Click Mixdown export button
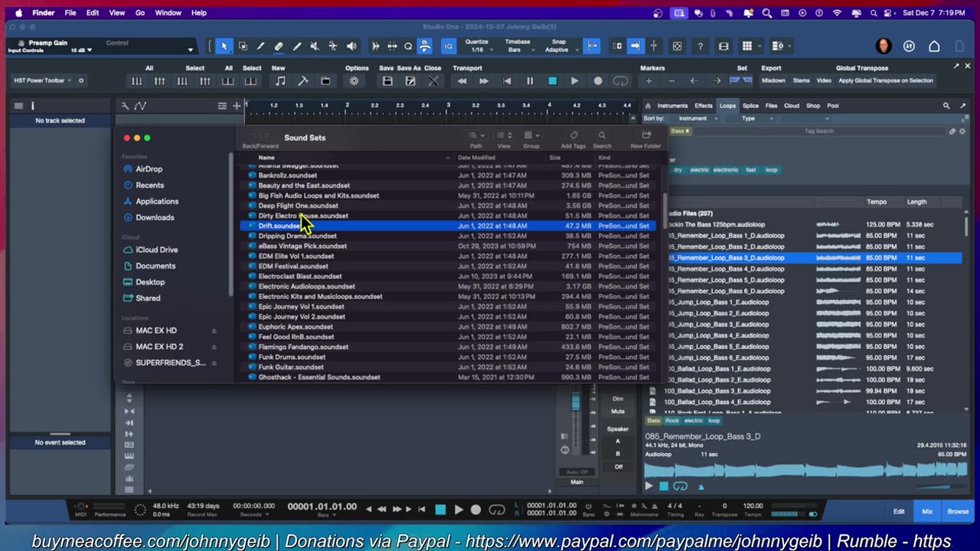 point(773,80)
